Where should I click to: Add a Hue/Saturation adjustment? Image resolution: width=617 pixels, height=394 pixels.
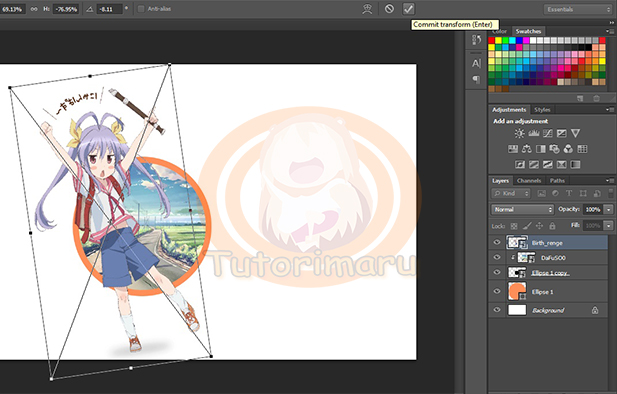click(513, 149)
